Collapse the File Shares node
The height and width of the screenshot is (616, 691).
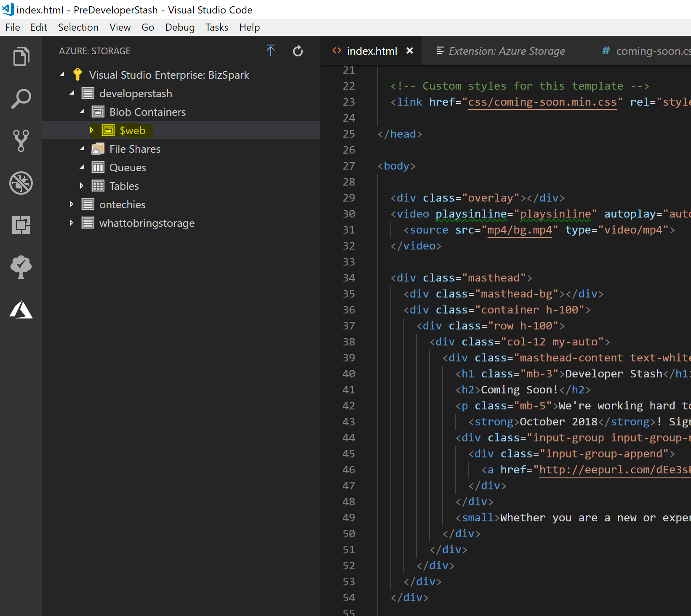tap(82, 149)
